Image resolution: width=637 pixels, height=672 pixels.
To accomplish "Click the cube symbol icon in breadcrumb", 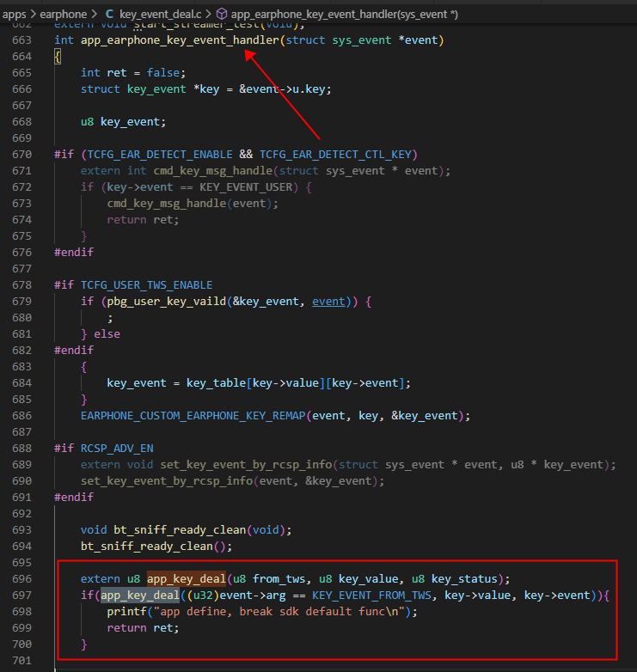I will tap(221, 15).
